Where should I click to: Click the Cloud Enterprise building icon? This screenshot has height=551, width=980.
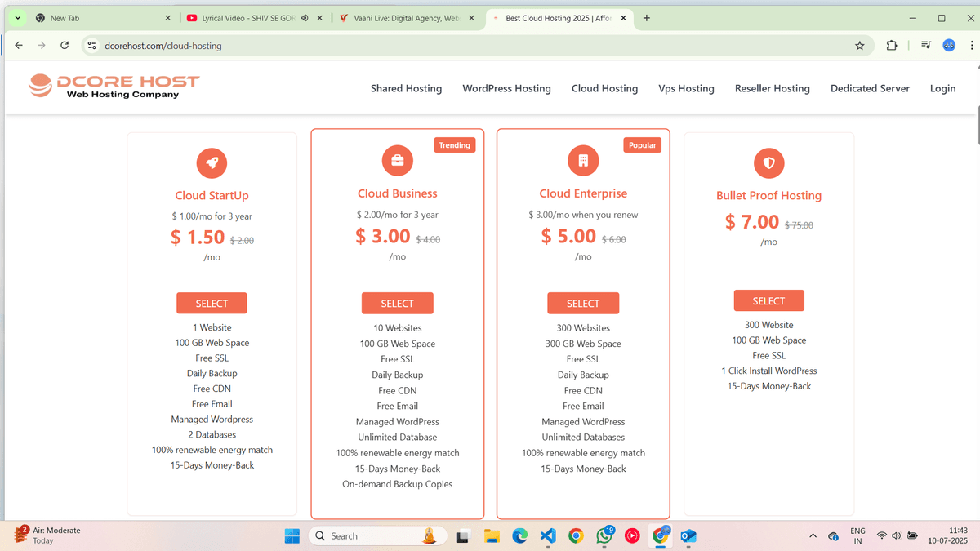(583, 161)
